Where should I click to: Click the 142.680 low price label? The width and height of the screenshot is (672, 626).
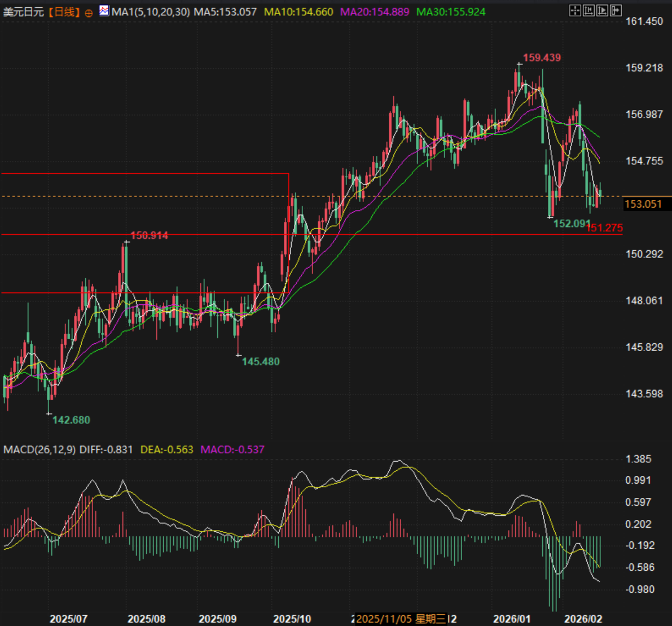[71, 420]
